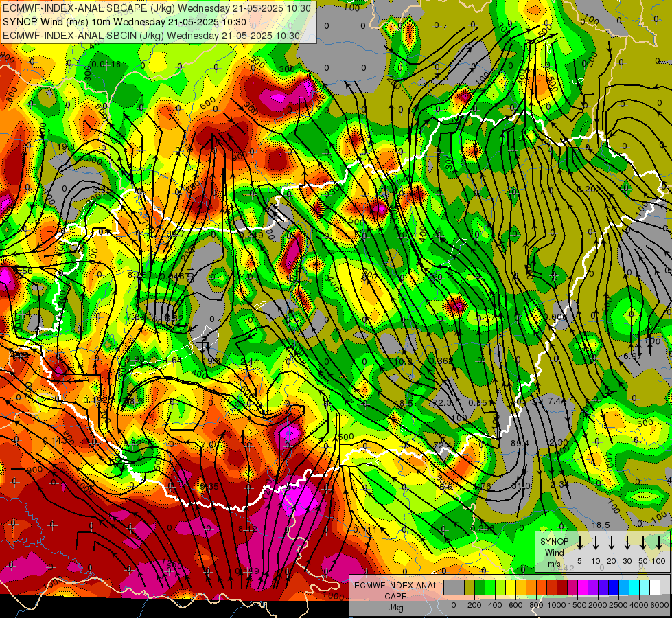Image resolution: width=672 pixels, height=618 pixels.
Task: Click the '31.0' value on the map
Action: [x=521, y=486]
